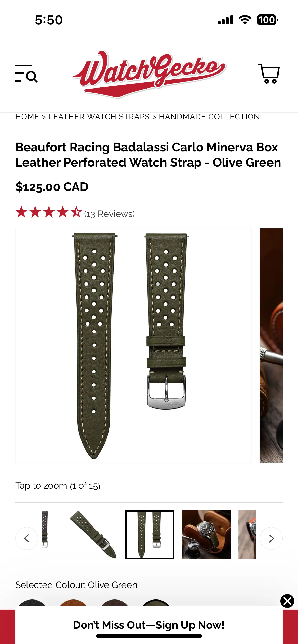Tap main strap image to zoom
The image size is (298, 644).
click(x=133, y=345)
